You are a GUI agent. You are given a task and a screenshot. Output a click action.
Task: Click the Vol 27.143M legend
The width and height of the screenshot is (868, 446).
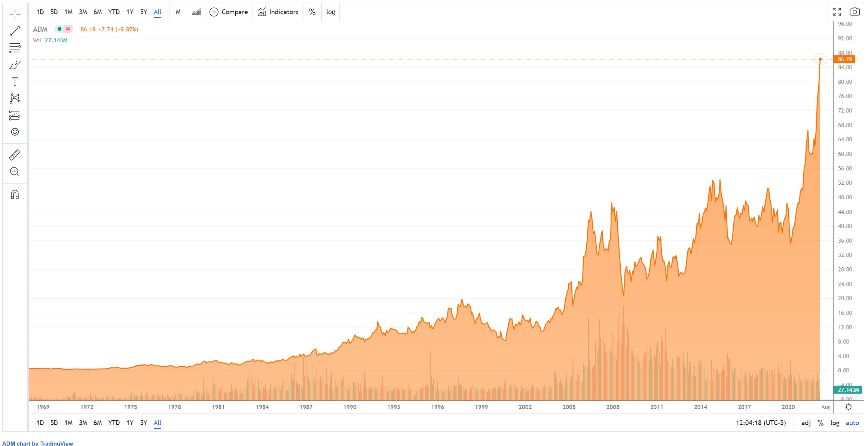(x=50, y=40)
